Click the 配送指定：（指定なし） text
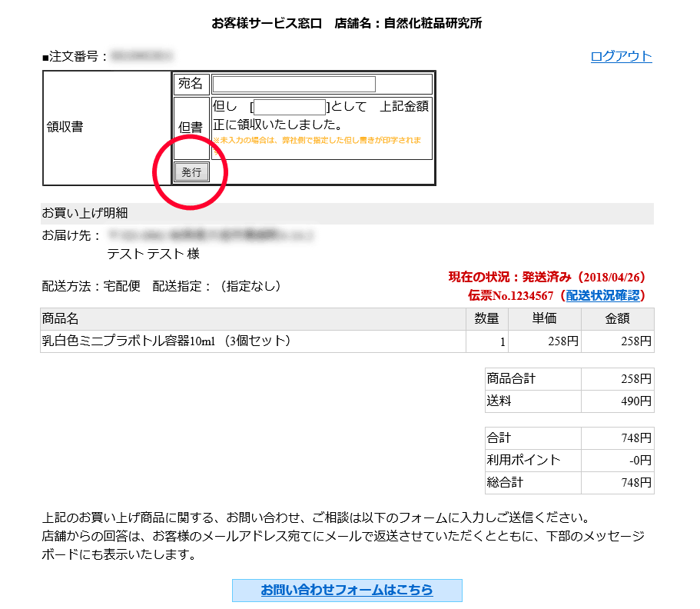Viewport: 700px width, 609px height. [x=217, y=286]
